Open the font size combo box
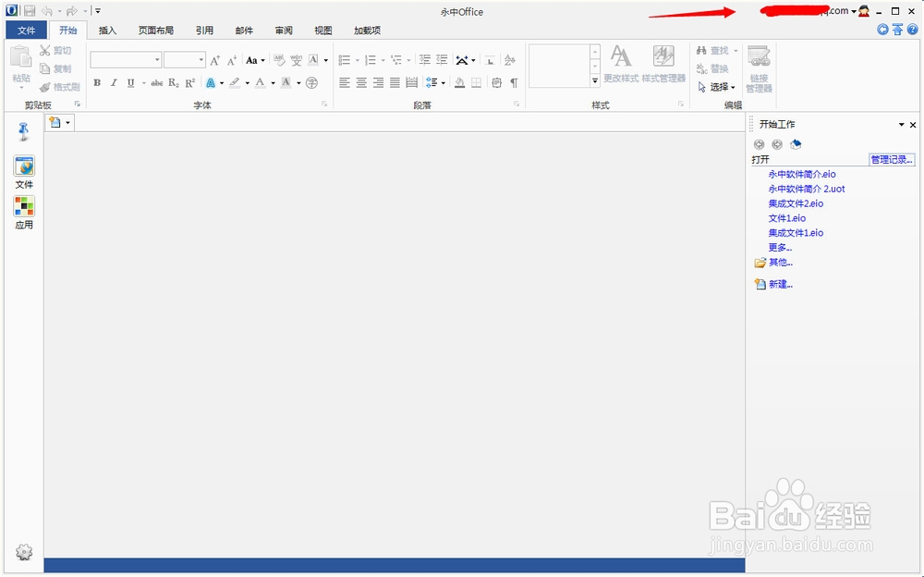Viewport: 924px width, 577px height. tap(185, 59)
